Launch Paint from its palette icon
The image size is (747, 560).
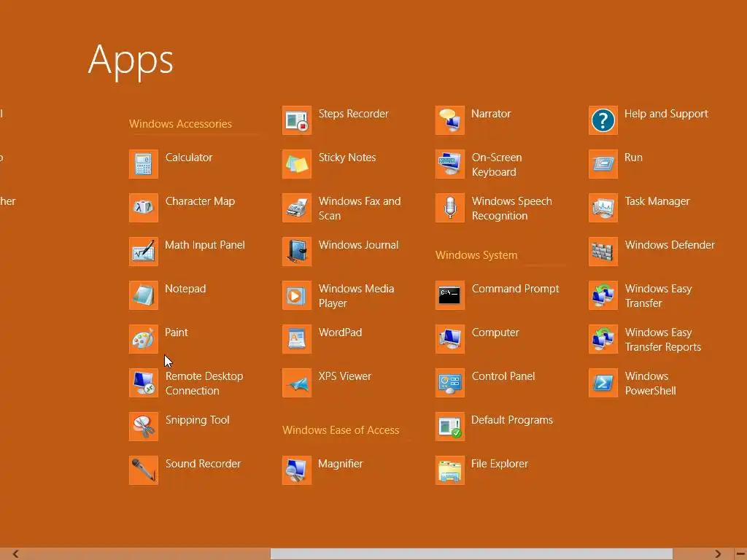click(x=144, y=340)
